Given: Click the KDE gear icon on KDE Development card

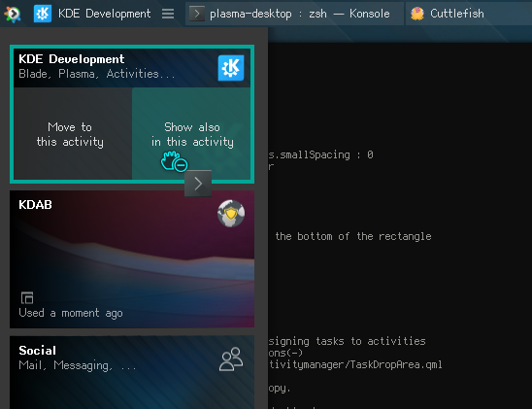Looking at the screenshot, I should pos(231,68).
